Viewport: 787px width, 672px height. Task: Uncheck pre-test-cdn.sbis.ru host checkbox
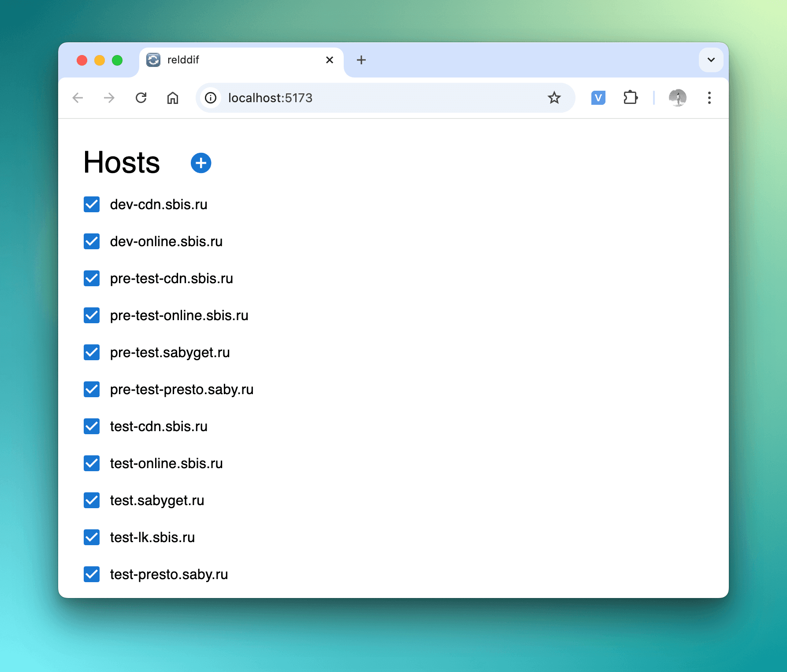[x=92, y=278]
